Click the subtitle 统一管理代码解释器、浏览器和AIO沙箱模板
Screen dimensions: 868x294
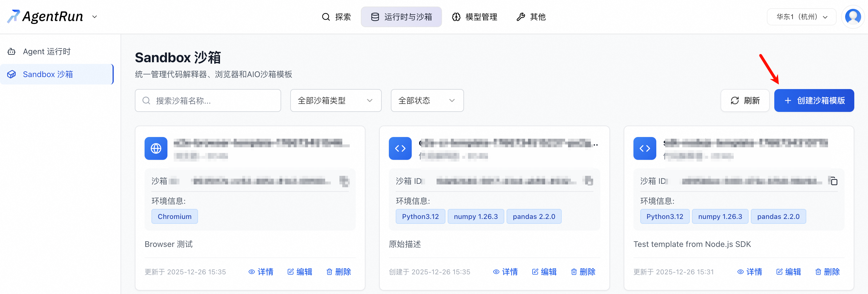(x=214, y=74)
